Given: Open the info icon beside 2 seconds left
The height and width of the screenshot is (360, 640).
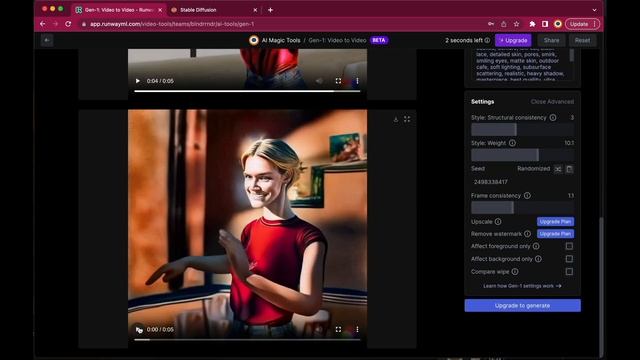Looking at the screenshot, I should click(487, 40).
